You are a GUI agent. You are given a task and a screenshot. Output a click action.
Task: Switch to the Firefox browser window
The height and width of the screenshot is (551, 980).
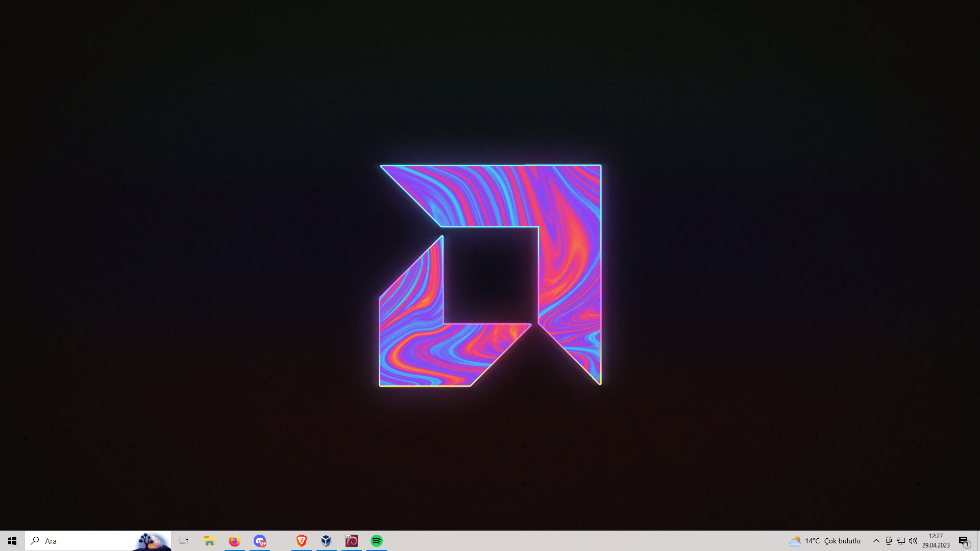[234, 541]
